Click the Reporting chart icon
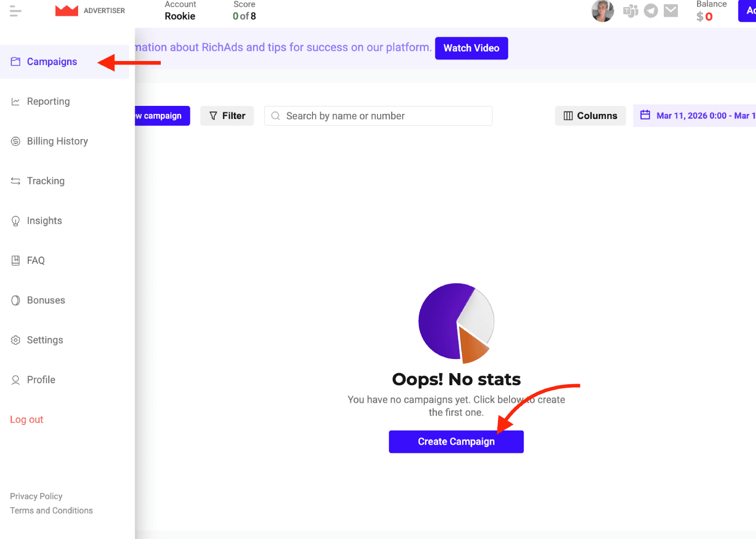 click(16, 101)
